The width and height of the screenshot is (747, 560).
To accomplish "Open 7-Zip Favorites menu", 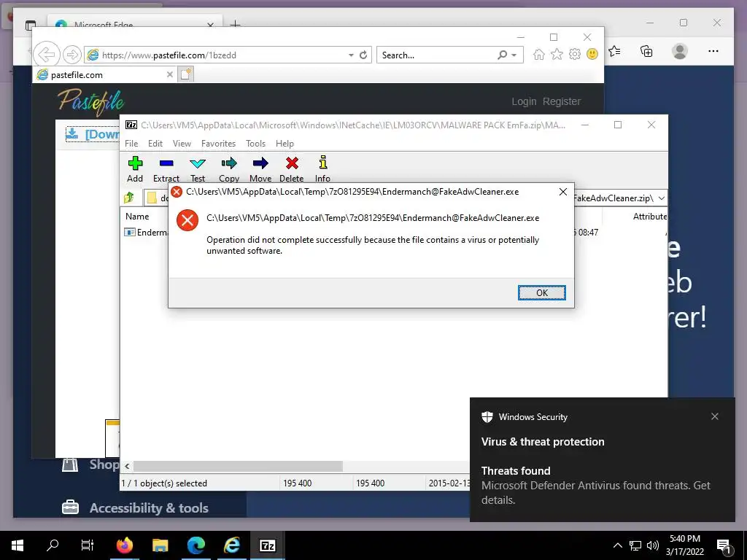I will tap(219, 144).
